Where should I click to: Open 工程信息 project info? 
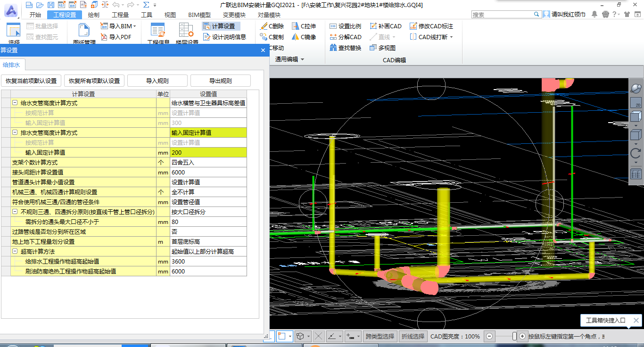click(x=158, y=34)
